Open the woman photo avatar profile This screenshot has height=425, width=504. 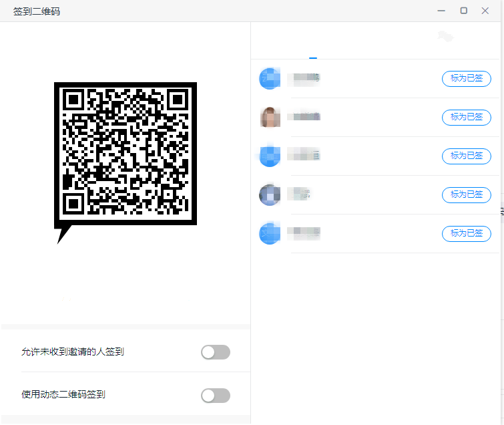[270, 118]
